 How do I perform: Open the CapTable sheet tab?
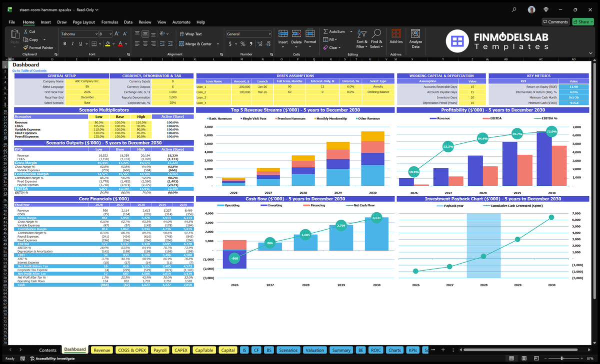pos(204,350)
